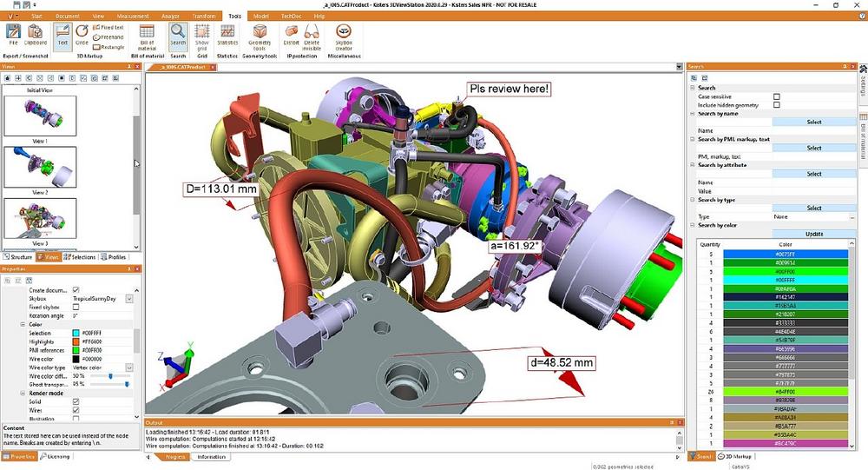
Task: Click the Type ellipsis browse button
Action: click(852, 216)
